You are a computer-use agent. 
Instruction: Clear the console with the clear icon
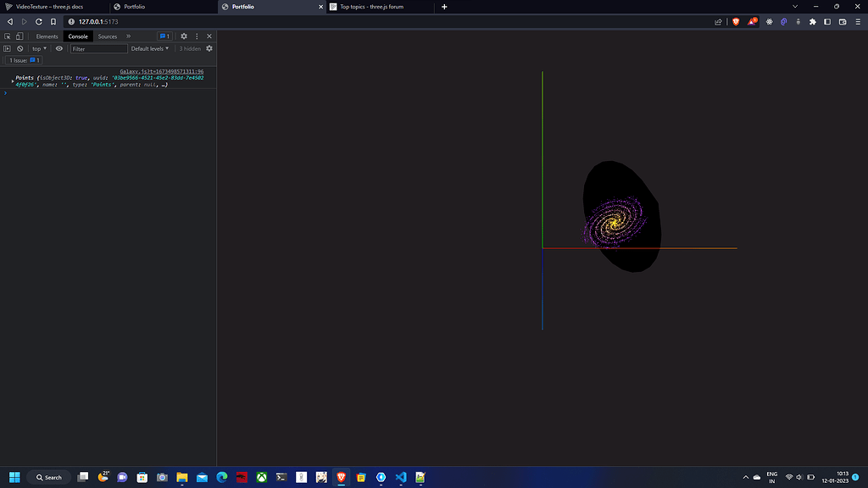coord(20,49)
